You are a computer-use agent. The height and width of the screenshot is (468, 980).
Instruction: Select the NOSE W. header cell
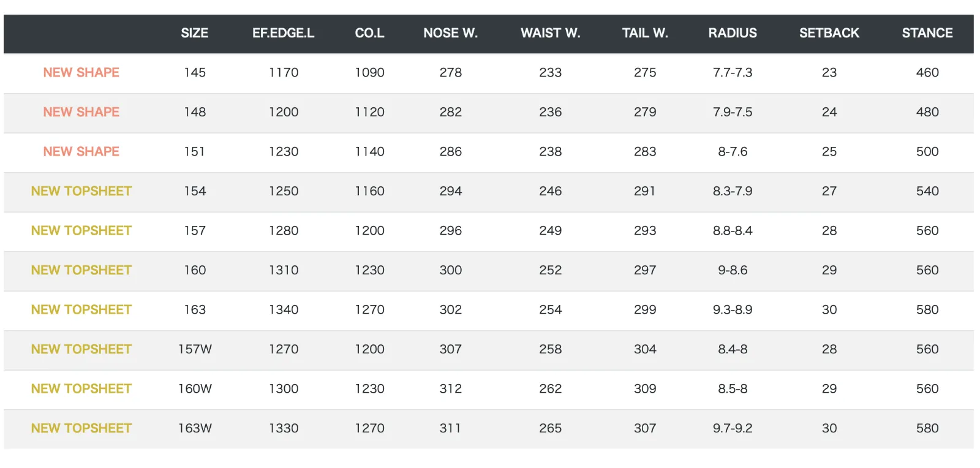tap(450, 33)
